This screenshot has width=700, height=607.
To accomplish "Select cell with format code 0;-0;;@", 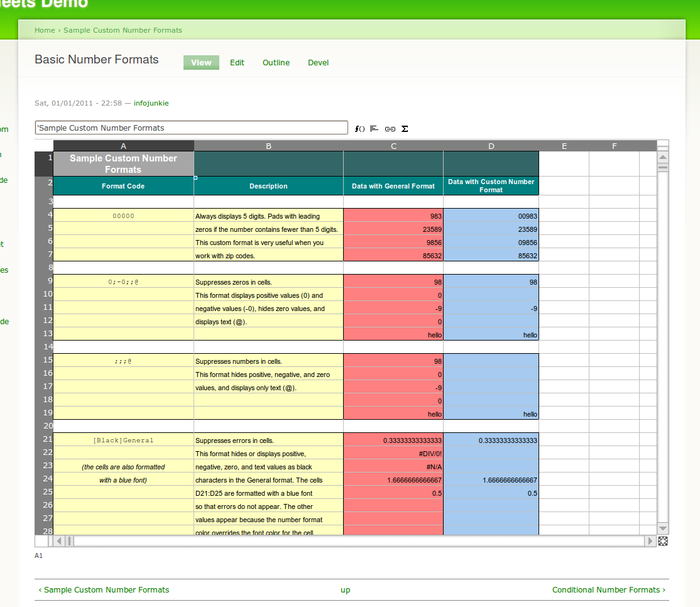I will click(x=124, y=282).
